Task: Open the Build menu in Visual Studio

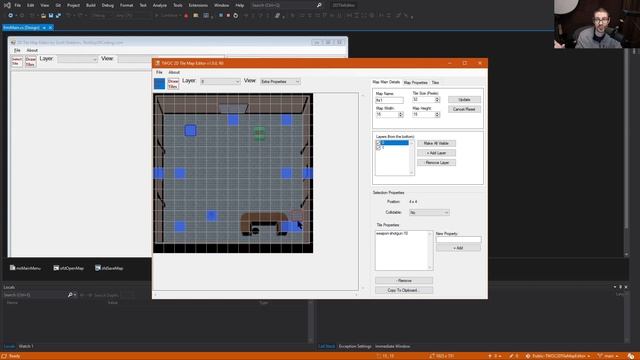Action: [x=91, y=5]
